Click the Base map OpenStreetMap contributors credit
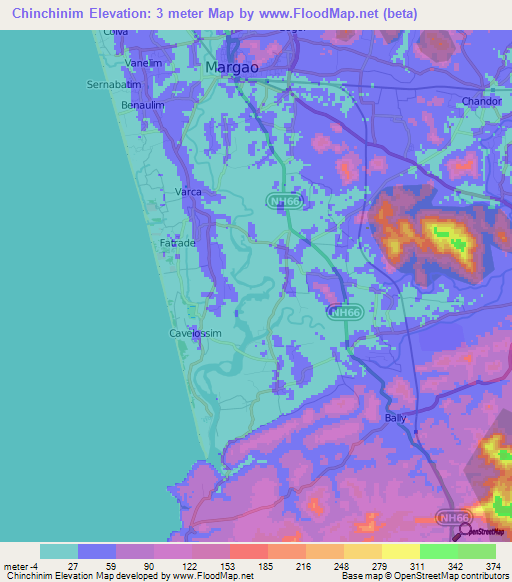The image size is (512, 582). click(426, 576)
